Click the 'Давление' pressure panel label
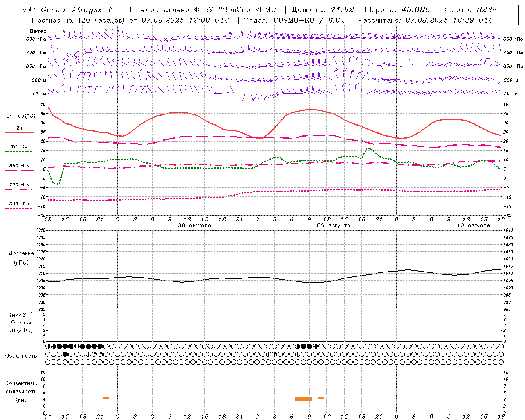This screenshot has width=525, height=420. pyautogui.click(x=21, y=253)
